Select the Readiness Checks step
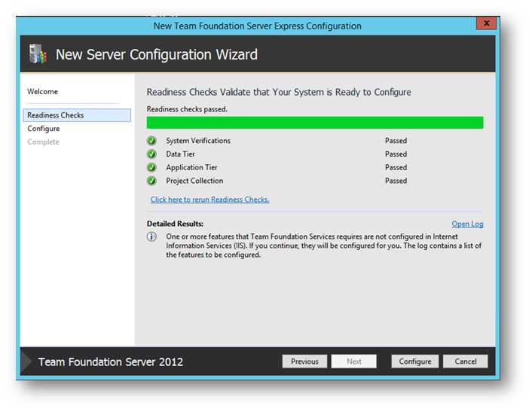This screenshot has width=532, height=412. click(77, 115)
